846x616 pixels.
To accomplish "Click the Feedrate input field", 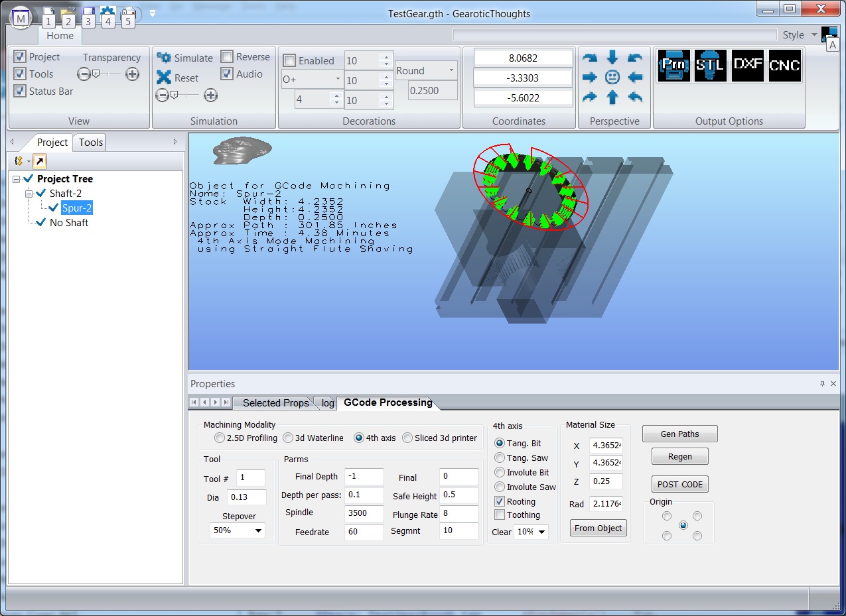I will [364, 532].
